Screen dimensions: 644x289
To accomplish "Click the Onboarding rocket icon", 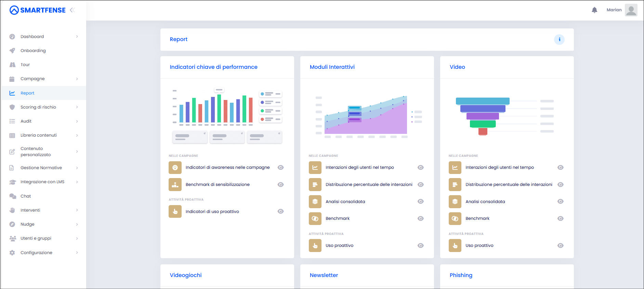I will (x=12, y=51).
